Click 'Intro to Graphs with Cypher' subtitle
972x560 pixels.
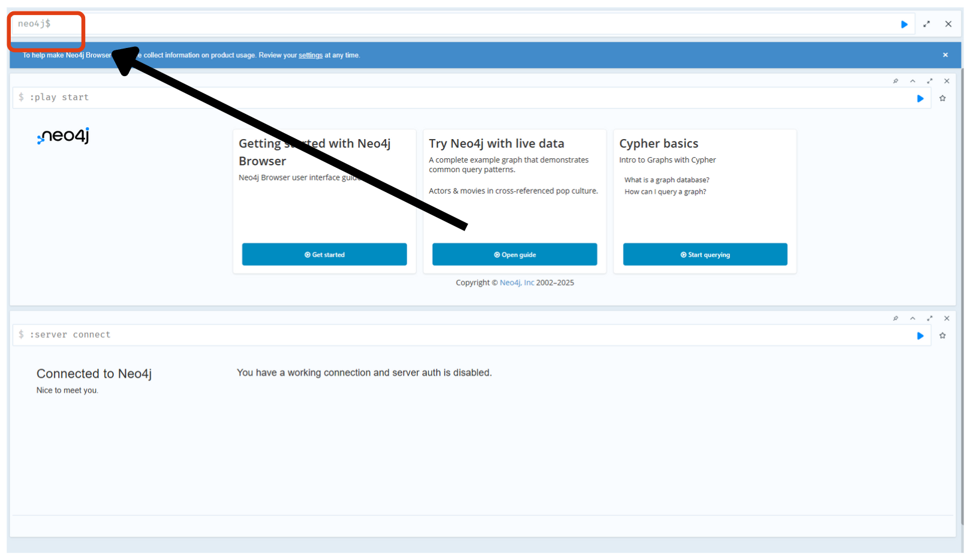click(x=667, y=160)
